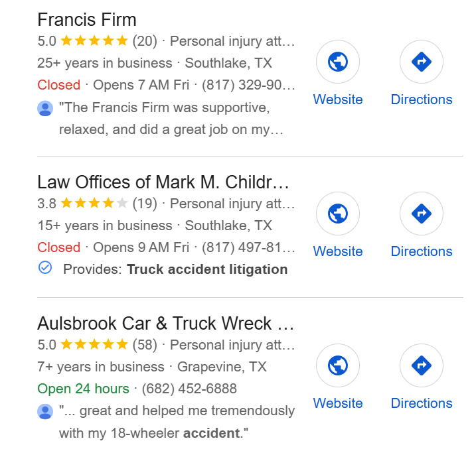Click reviewer avatar icon beside Francis Firm review
Viewport: 476px width, 453px height.
pyautogui.click(x=45, y=108)
